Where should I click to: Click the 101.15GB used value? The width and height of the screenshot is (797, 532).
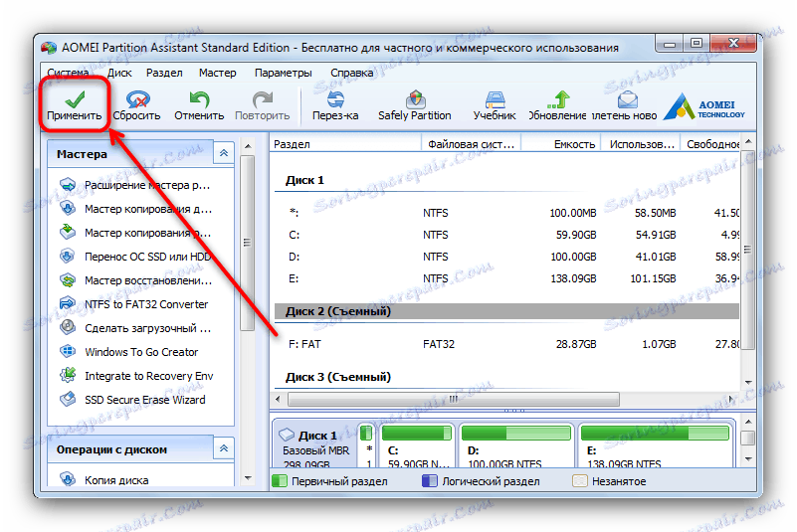point(653,278)
